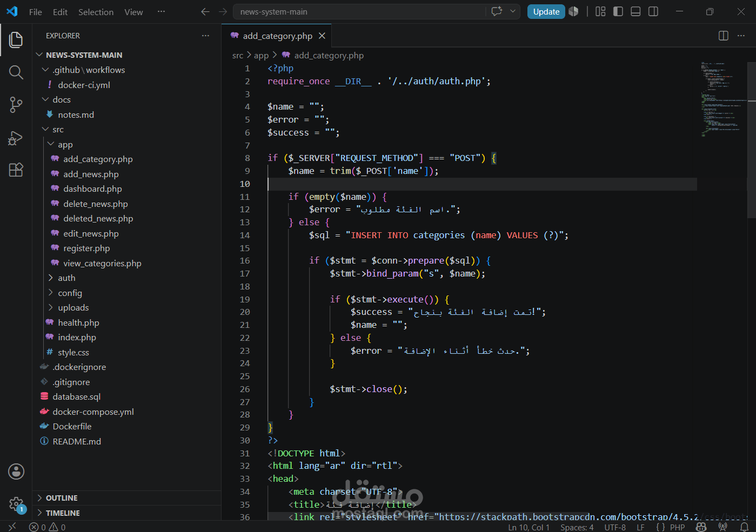
Task: Click the remote window icon in status bar
Action: 12,527
